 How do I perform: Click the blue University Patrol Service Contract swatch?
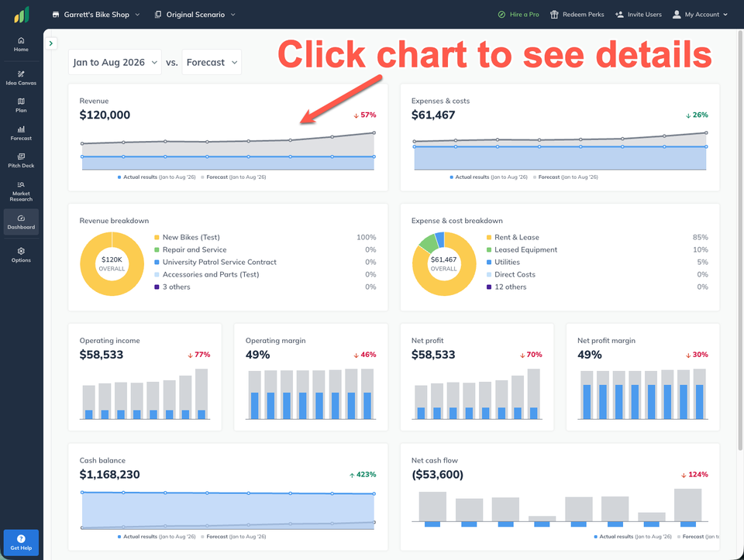point(157,263)
